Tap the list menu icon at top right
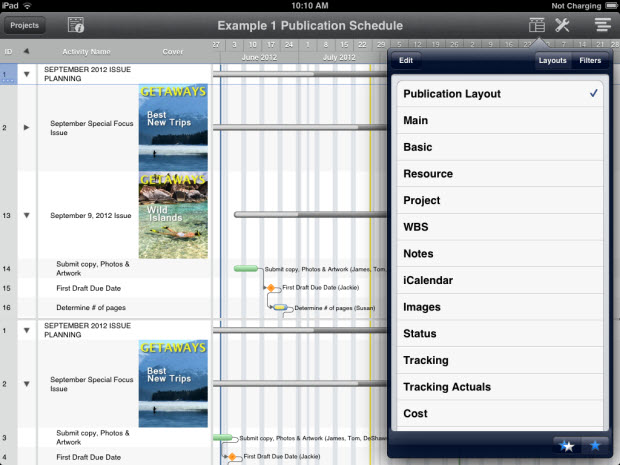Screen dimensions: 620x465 (602, 24)
